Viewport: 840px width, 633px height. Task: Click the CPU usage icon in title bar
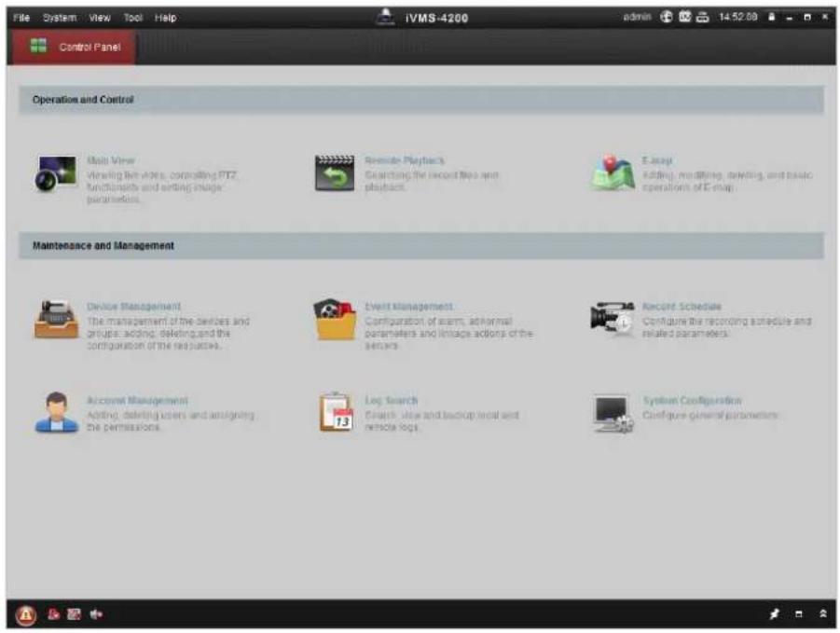pos(684,17)
